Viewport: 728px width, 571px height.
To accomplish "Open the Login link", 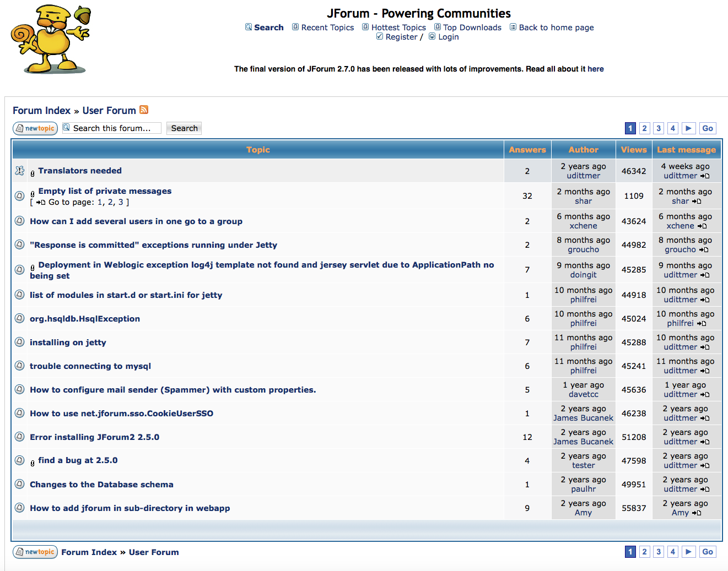I will [x=449, y=37].
